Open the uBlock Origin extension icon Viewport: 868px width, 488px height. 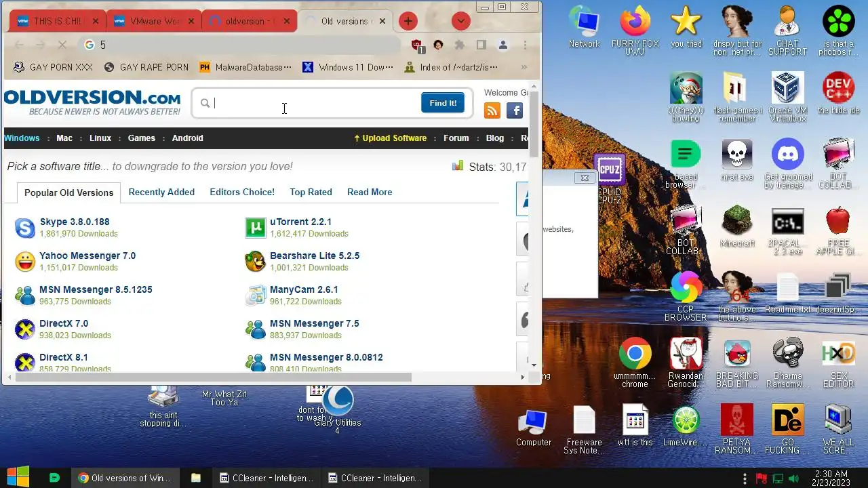[x=418, y=45]
